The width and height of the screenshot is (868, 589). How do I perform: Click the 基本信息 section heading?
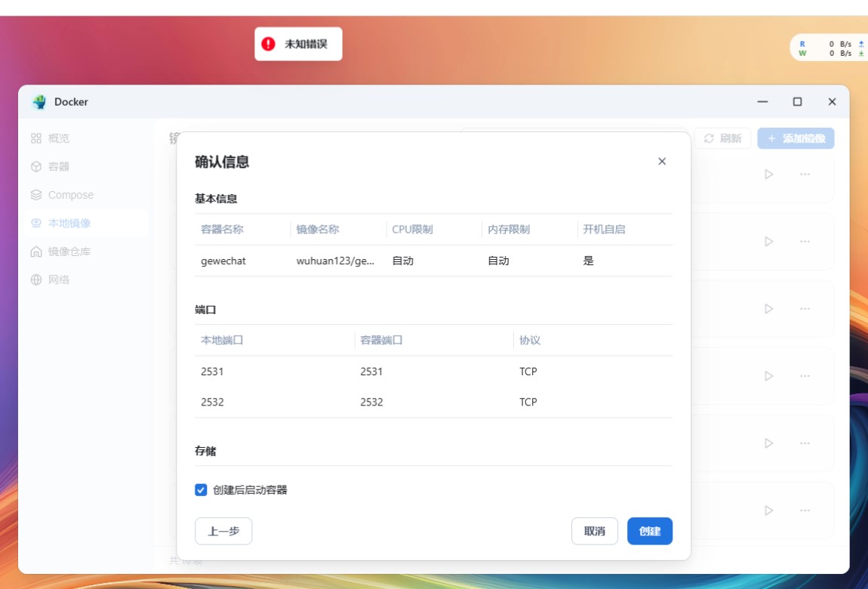pos(216,199)
